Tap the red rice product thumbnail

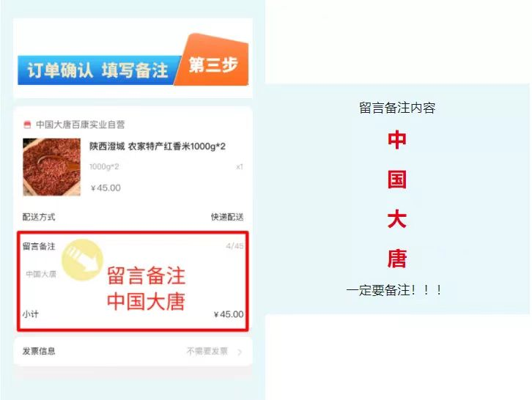click(51, 166)
